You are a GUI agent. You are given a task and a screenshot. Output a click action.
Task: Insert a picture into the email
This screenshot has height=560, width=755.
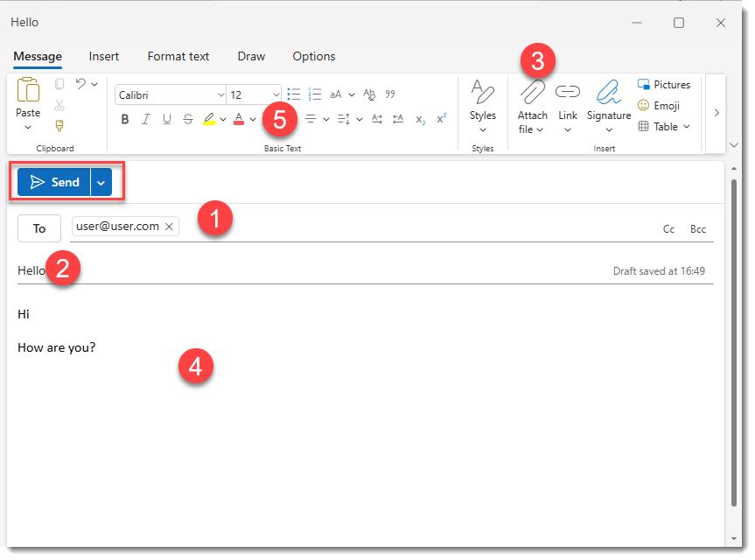664,84
